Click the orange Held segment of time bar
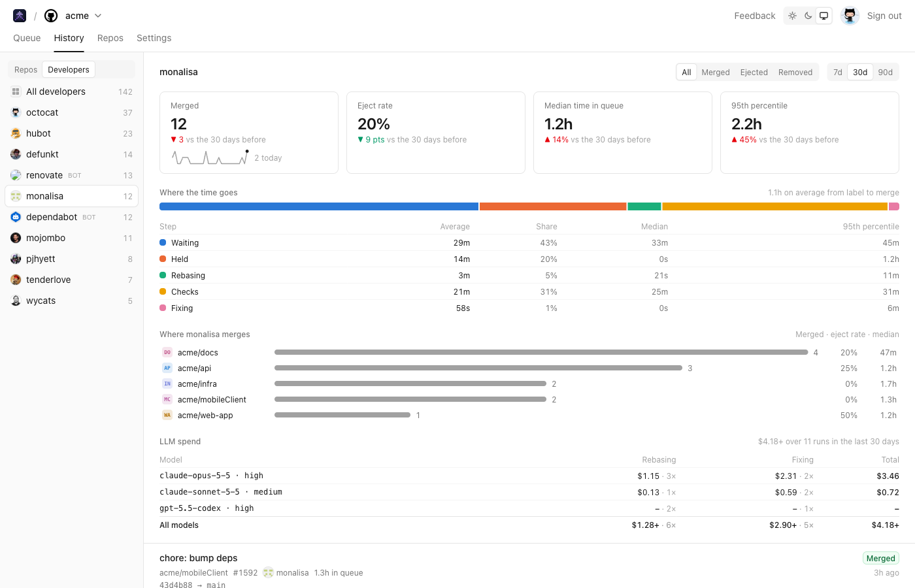Image resolution: width=915 pixels, height=588 pixels. tap(553, 206)
